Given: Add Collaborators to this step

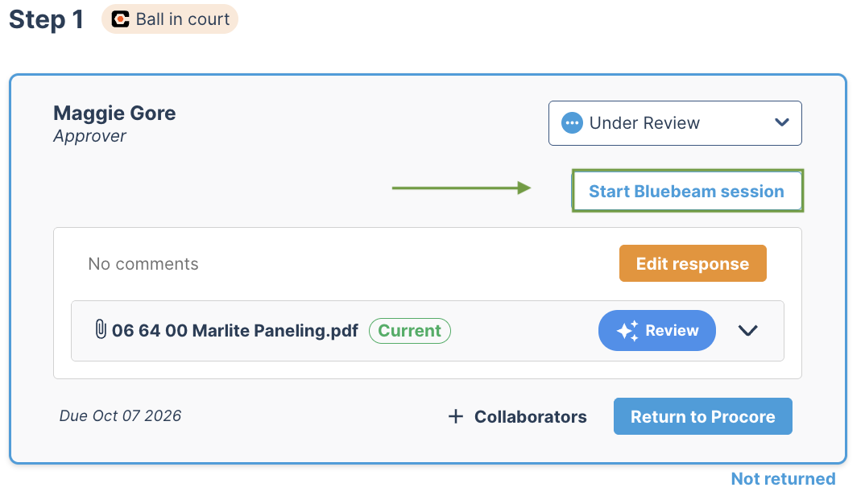Looking at the screenshot, I should [517, 416].
